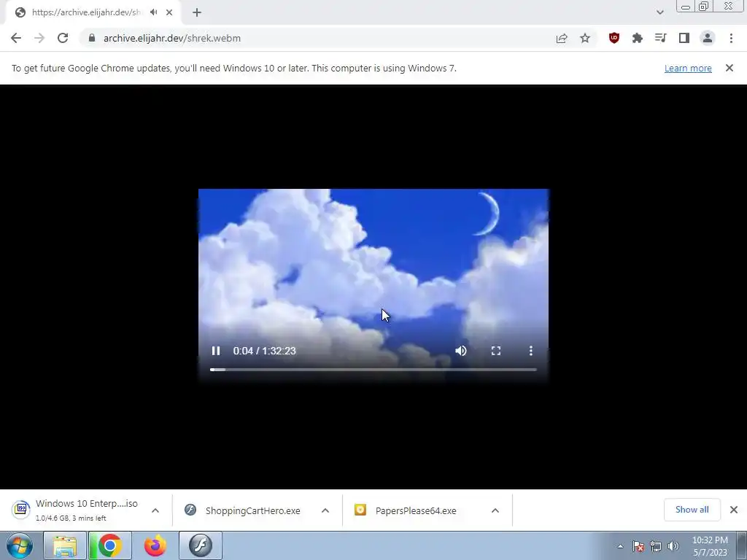
Task: Enter fullscreen video mode
Action: (496, 351)
